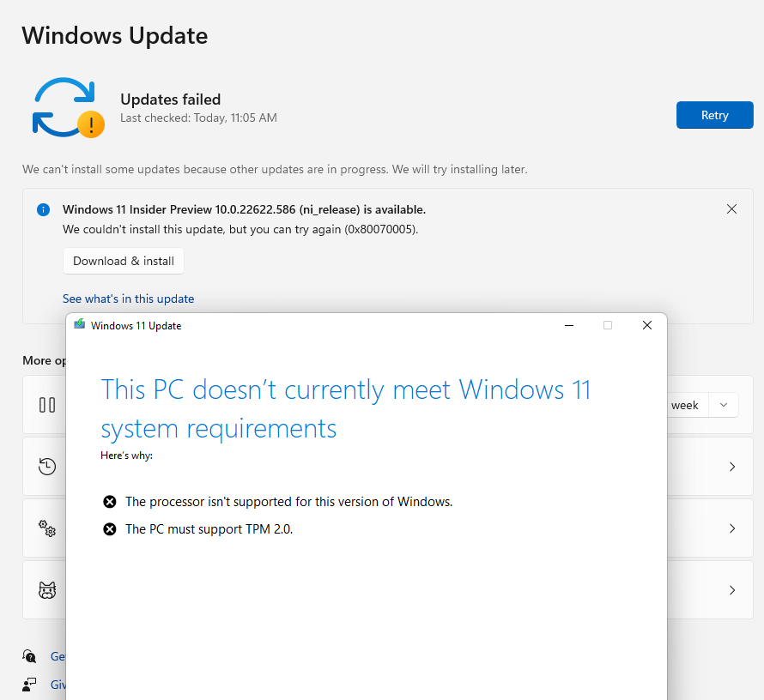The height and width of the screenshot is (700, 764).
Task: Click the error code 0x80070005 message line
Action: [x=240, y=229]
